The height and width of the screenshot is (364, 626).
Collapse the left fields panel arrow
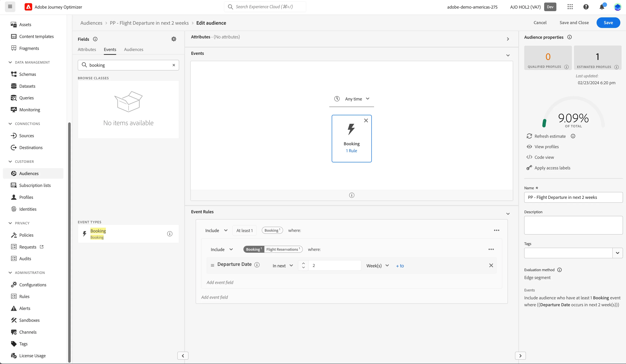pyautogui.click(x=183, y=356)
